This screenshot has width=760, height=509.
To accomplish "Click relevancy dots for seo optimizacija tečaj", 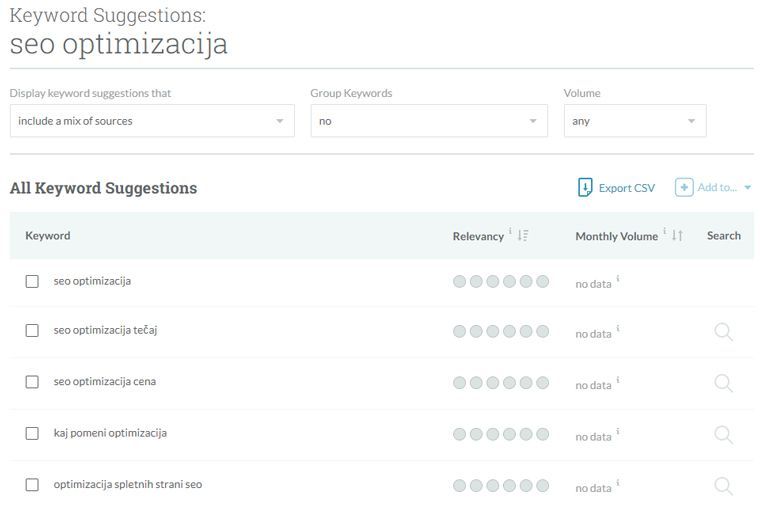I will point(501,331).
